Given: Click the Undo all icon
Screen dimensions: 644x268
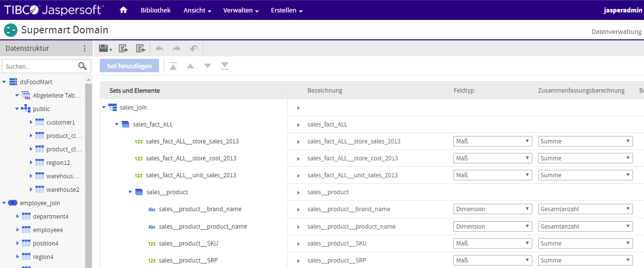Looking at the screenshot, I should pos(194,48).
